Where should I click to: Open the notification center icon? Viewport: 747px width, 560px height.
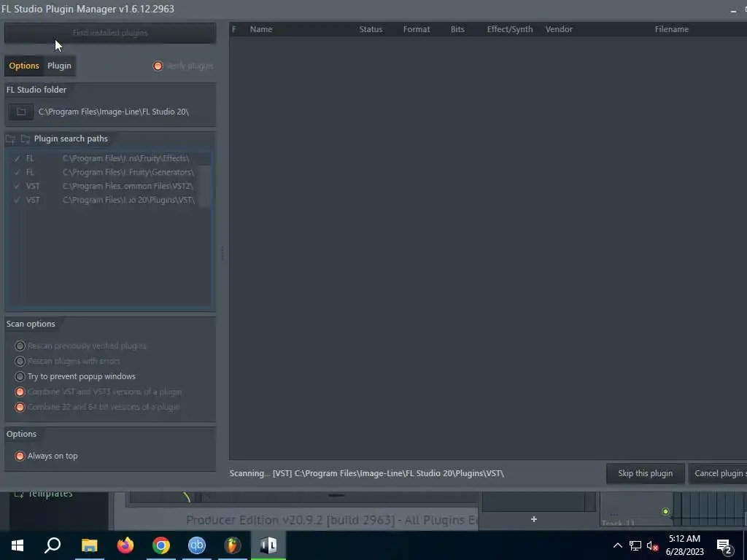724,545
